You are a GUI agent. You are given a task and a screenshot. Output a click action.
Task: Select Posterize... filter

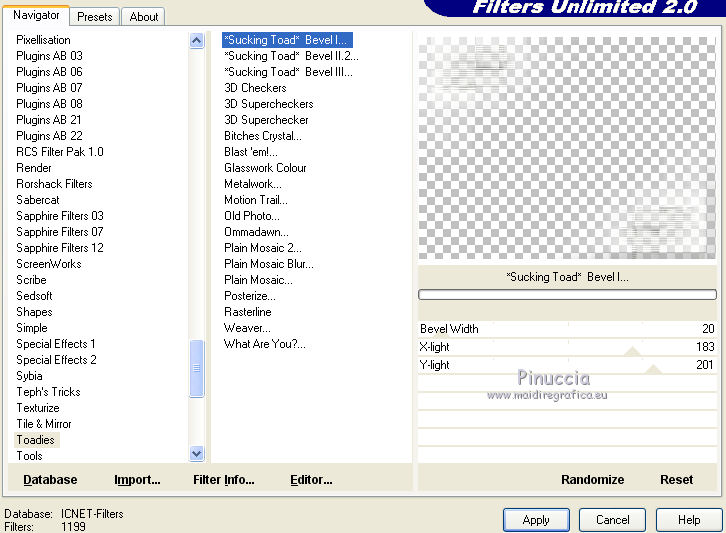point(250,296)
